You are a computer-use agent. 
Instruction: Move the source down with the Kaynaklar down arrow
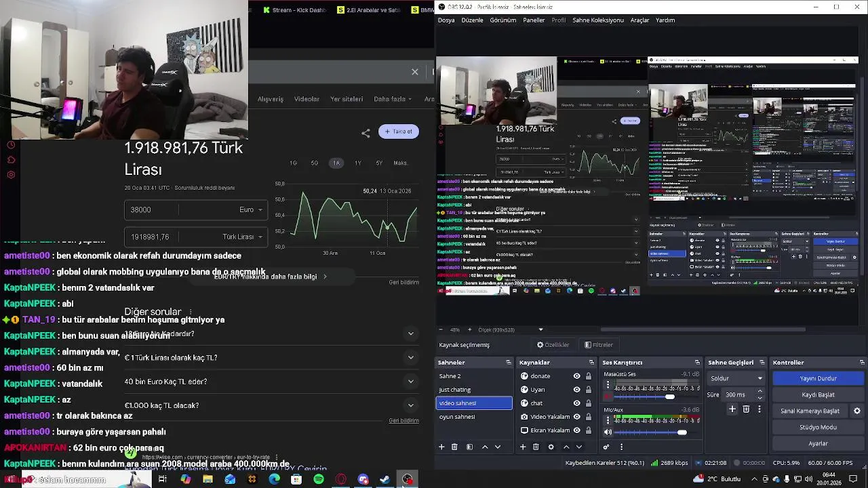click(x=579, y=447)
